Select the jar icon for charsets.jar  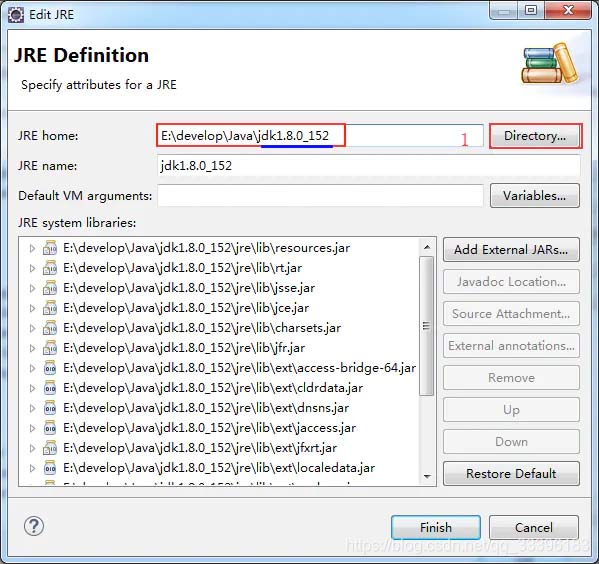pyautogui.click(x=50, y=328)
